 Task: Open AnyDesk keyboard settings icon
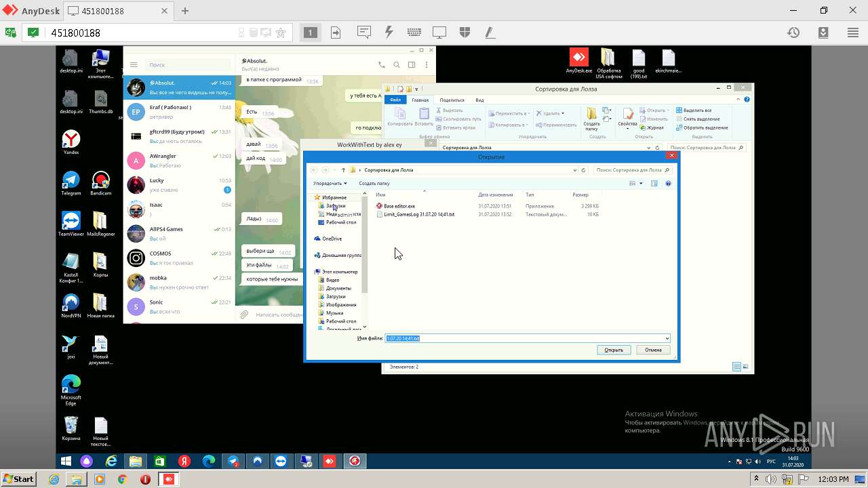click(x=414, y=33)
